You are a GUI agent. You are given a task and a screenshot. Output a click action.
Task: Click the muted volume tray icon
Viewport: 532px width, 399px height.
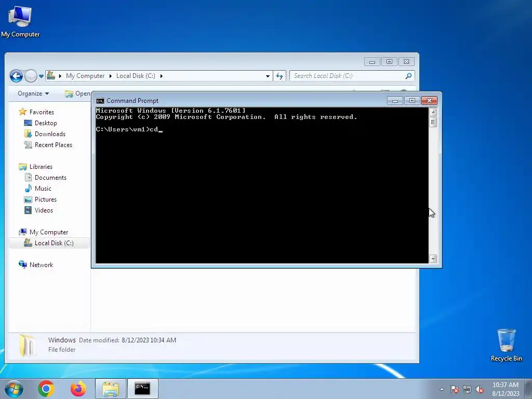coord(480,389)
